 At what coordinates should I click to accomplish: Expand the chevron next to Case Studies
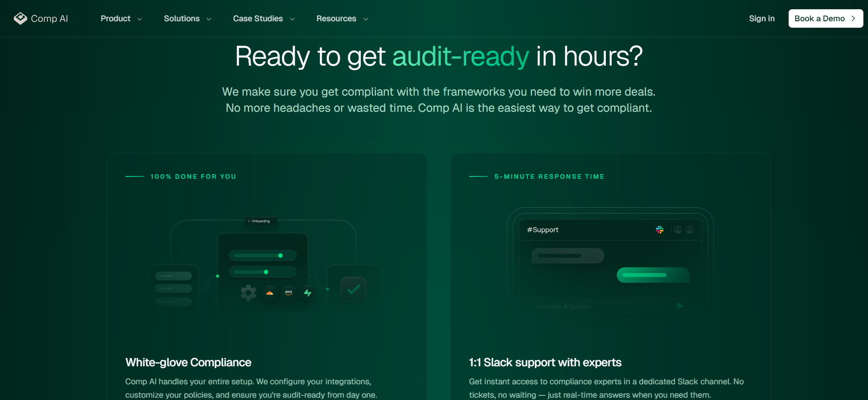point(292,19)
